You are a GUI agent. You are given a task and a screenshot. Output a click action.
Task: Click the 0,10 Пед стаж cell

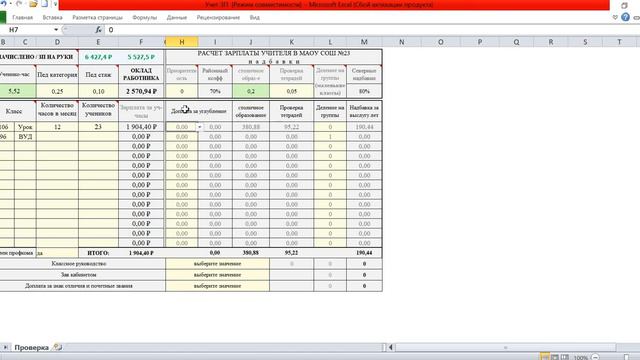click(98, 91)
